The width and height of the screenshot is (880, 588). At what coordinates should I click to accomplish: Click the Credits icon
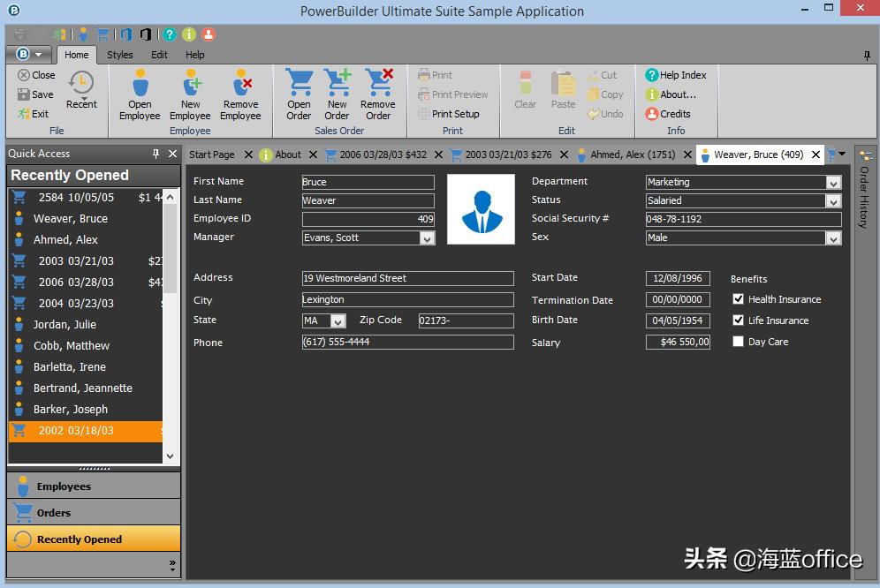673,113
